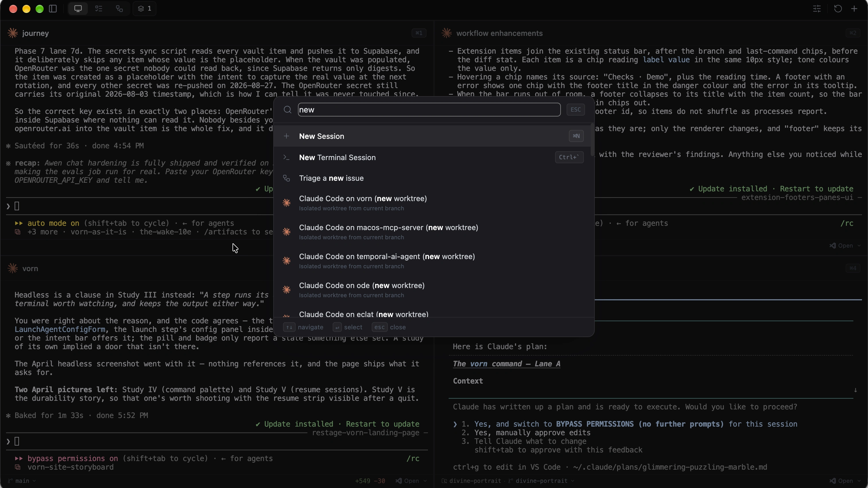The image size is (868, 488).
Task: Click the journey pane Claude star icon
Action: point(13,33)
